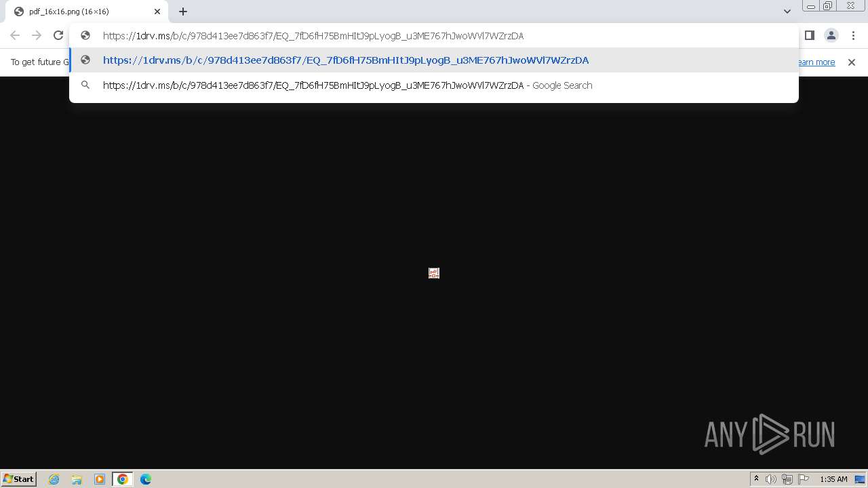Screen dimensions: 868x488
Task: Close the pdf_16x16.png tab
Action: (x=157, y=12)
